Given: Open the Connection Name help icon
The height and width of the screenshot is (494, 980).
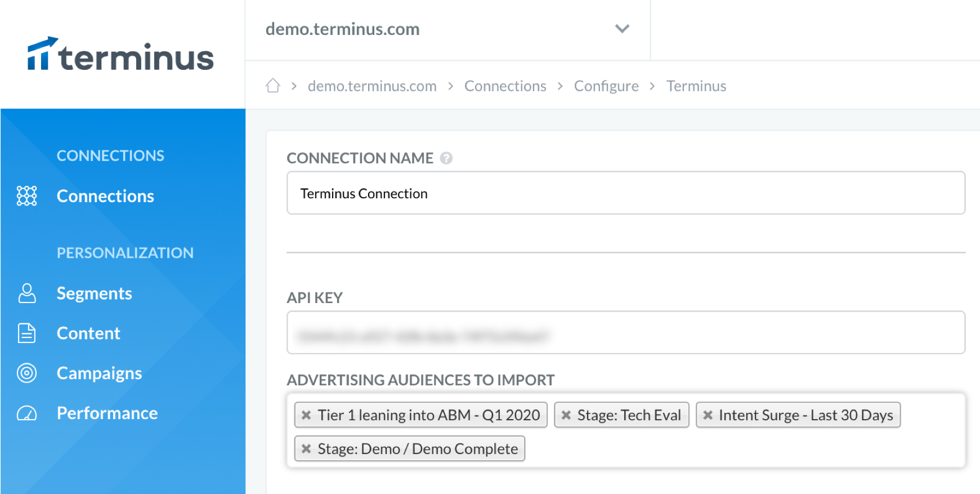Looking at the screenshot, I should coord(446,158).
